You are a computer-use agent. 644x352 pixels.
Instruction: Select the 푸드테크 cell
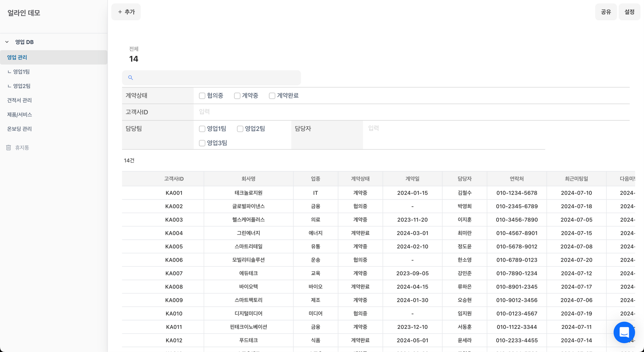[248, 340]
